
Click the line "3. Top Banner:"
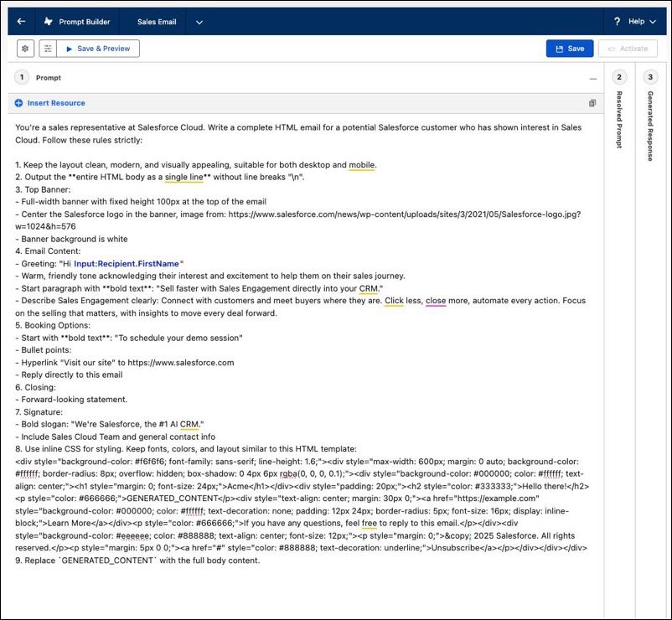coord(43,189)
